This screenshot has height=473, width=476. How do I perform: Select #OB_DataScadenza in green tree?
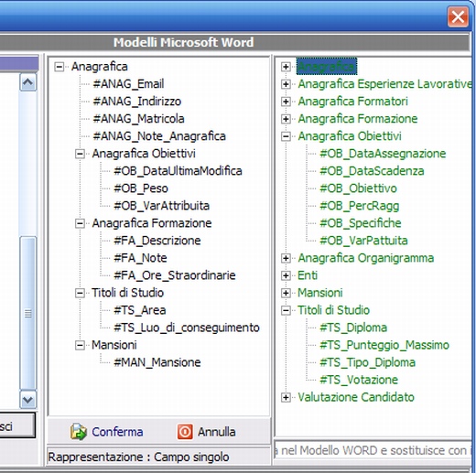pos(372,171)
